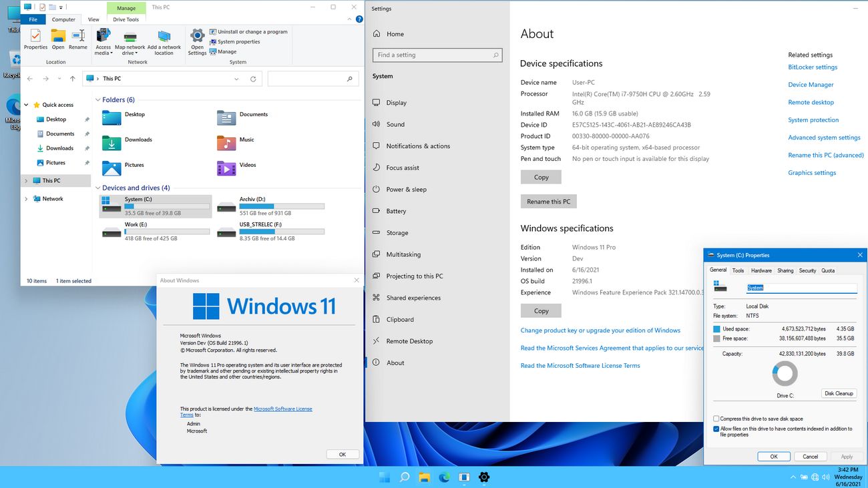Click the Rename this PC button
Viewport: 868px width, 488px height.
click(548, 202)
